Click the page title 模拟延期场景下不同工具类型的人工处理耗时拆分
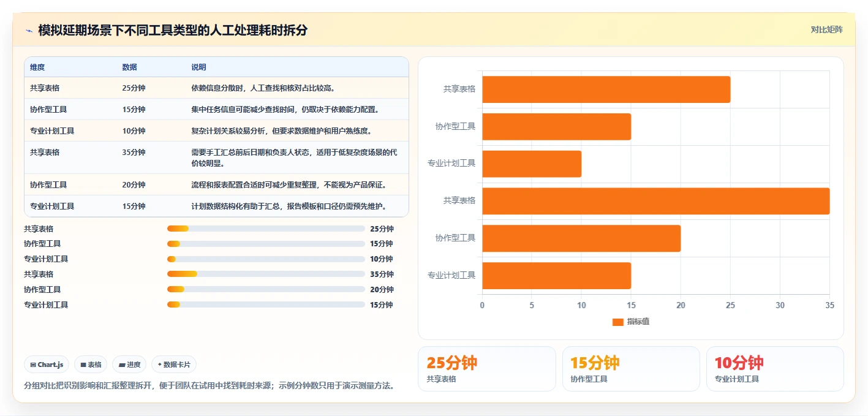The height and width of the screenshot is (416, 868). [x=173, y=30]
